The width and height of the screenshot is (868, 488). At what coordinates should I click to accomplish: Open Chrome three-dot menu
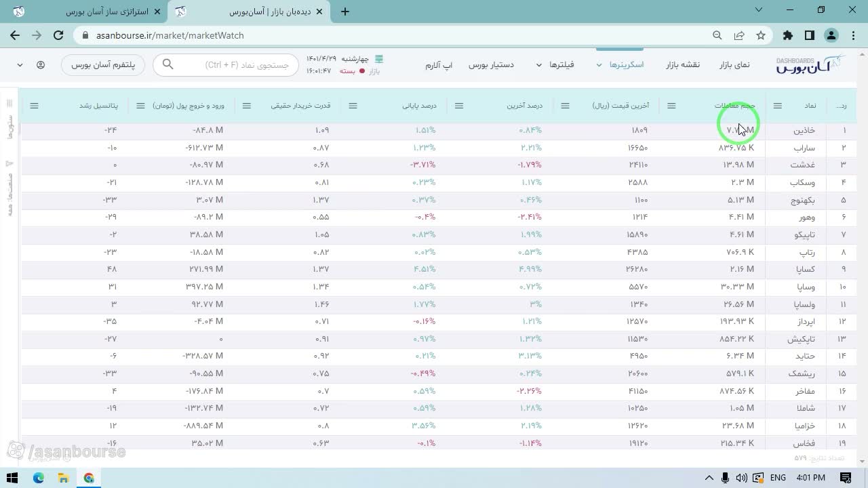(x=852, y=35)
